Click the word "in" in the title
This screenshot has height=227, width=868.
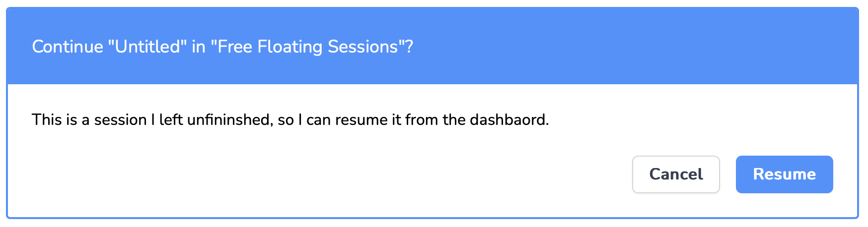[x=198, y=47]
